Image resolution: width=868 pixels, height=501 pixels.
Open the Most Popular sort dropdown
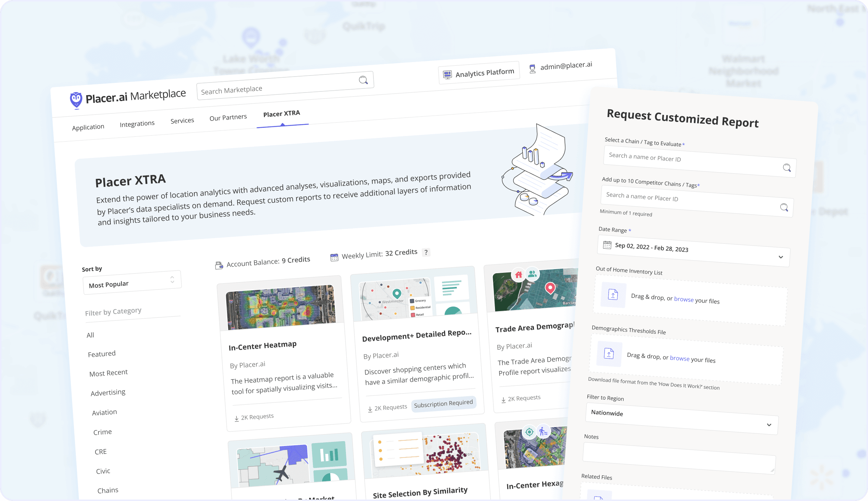(x=132, y=283)
